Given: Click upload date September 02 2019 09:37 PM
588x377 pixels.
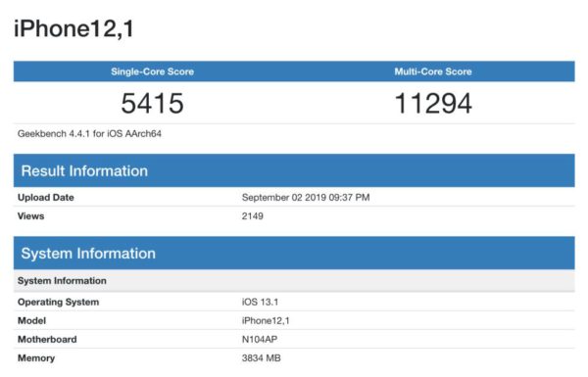Looking at the screenshot, I should (x=306, y=198).
